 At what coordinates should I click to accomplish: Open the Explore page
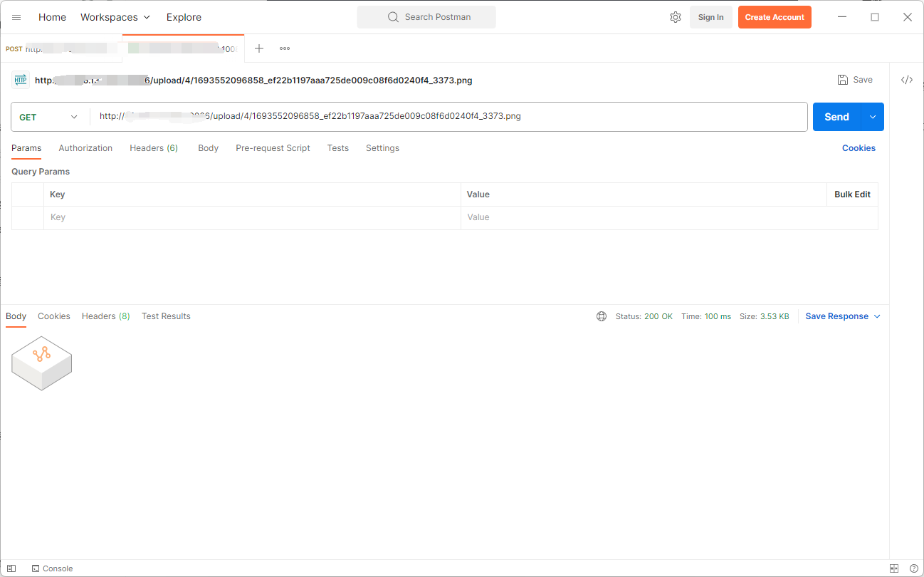point(184,17)
